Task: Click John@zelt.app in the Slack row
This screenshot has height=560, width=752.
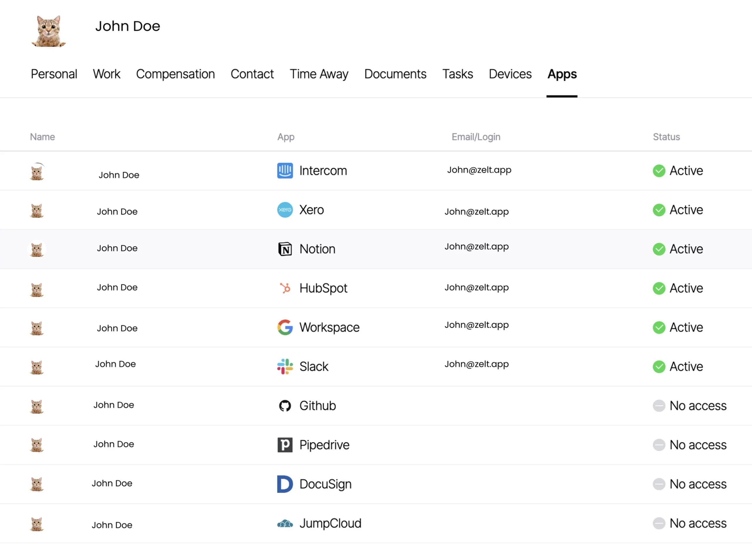Action: (476, 364)
